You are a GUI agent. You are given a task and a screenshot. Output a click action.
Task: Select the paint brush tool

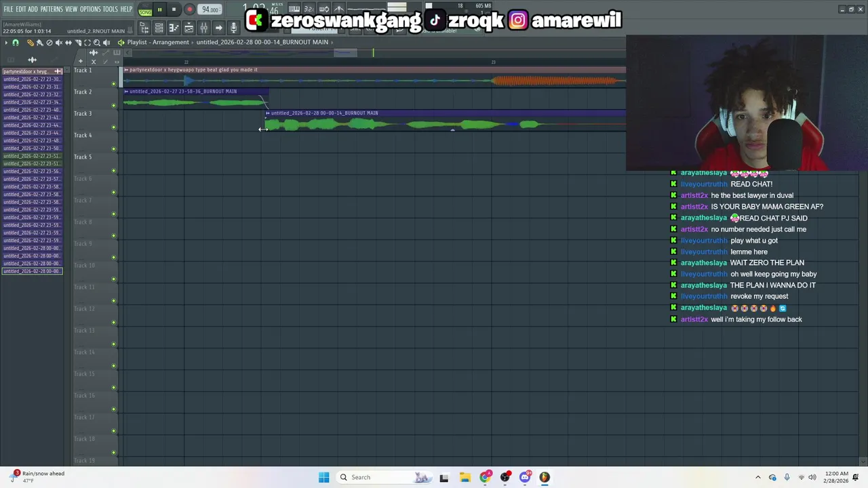point(39,43)
